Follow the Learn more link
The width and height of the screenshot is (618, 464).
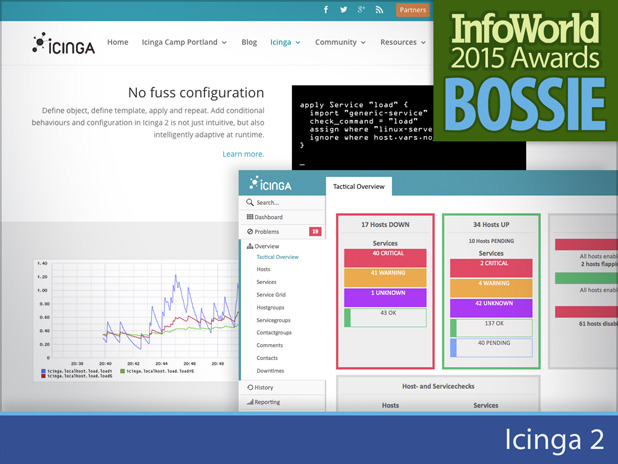(x=243, y=154)
